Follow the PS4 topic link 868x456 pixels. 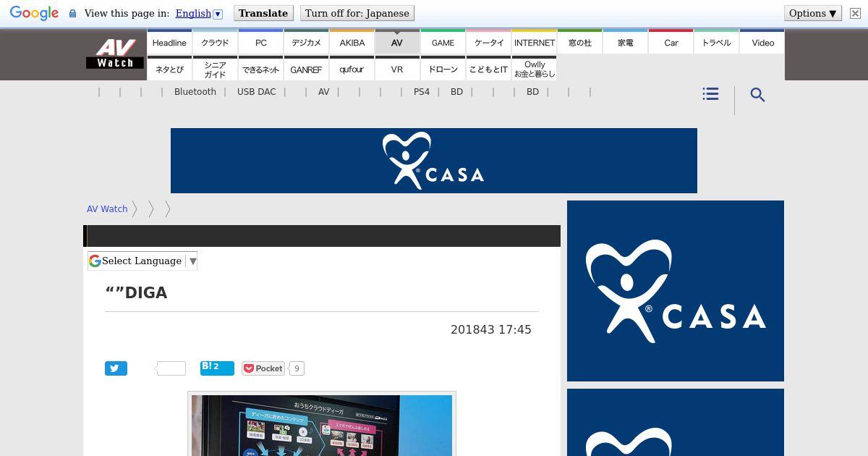422,92
